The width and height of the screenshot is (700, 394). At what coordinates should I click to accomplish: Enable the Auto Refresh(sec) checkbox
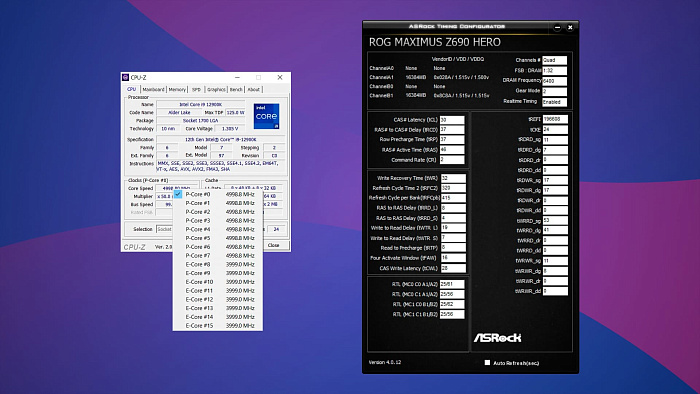pos(487,363)
